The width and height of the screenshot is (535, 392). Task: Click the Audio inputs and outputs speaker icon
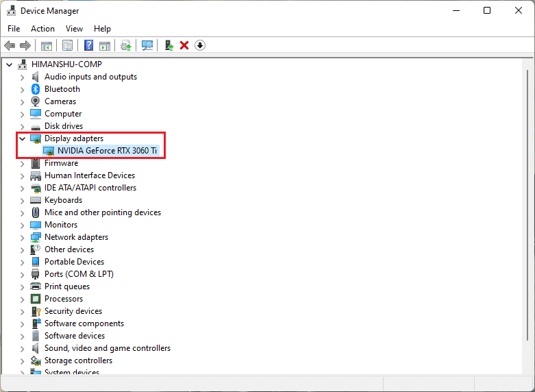point(35,77)
